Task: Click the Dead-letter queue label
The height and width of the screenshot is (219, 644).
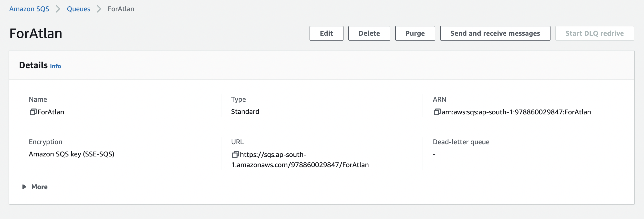Action: coord(461,142)
